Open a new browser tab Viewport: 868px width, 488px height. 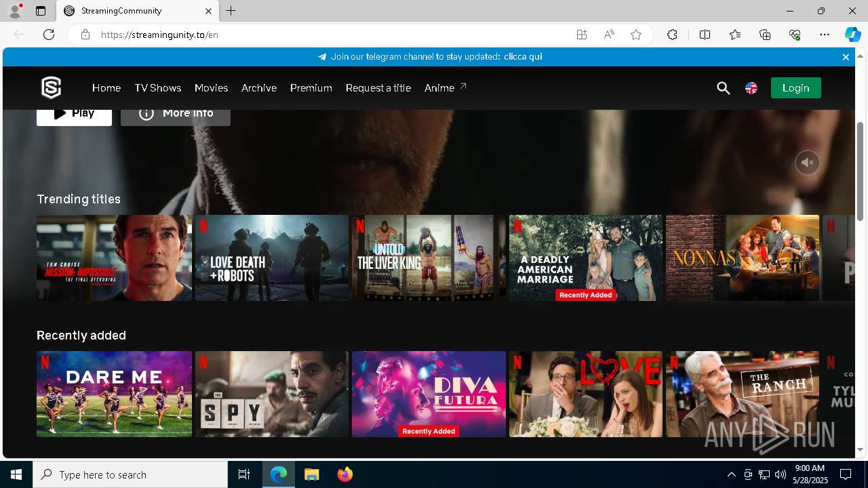[231, 11]
